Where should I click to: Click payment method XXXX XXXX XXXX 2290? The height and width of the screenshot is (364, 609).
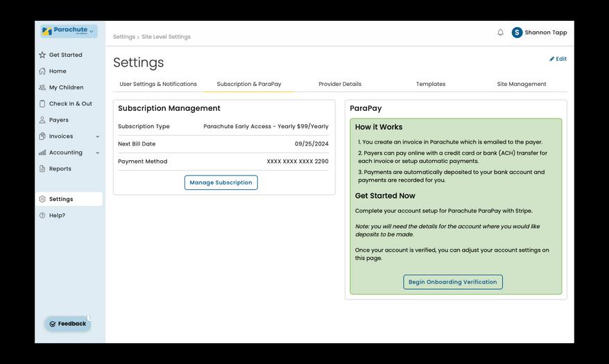298,162
